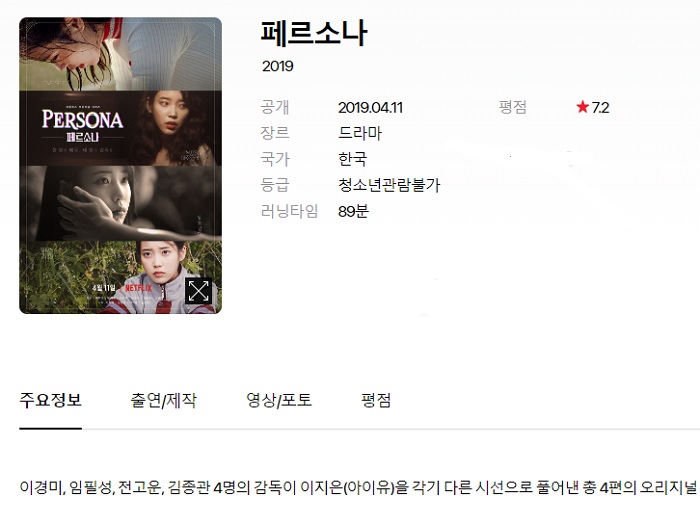Click the synopsis text starting 이경미
This screenshot has height=524, width=700.
pos(358,487)
